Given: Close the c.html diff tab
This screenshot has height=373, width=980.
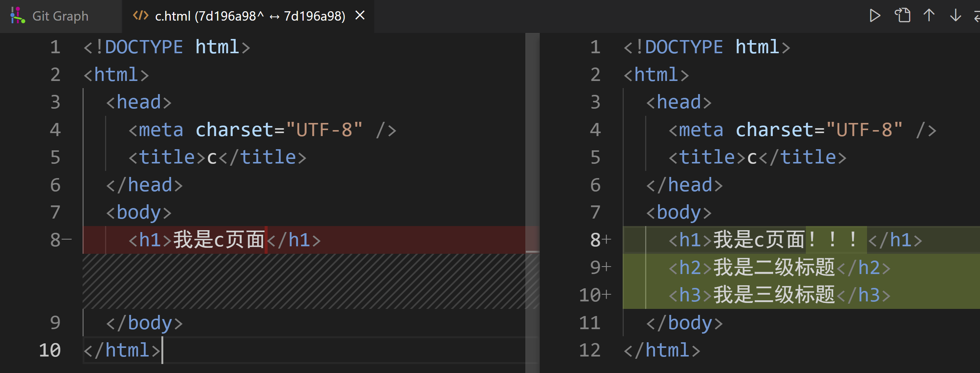Looking at the screenshot, I should pos(360,16).
